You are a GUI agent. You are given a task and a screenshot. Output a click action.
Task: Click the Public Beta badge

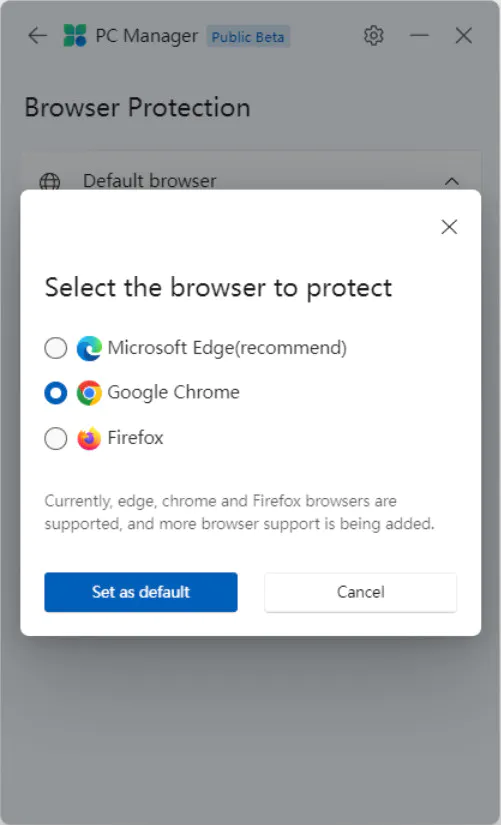click(248, 37)
